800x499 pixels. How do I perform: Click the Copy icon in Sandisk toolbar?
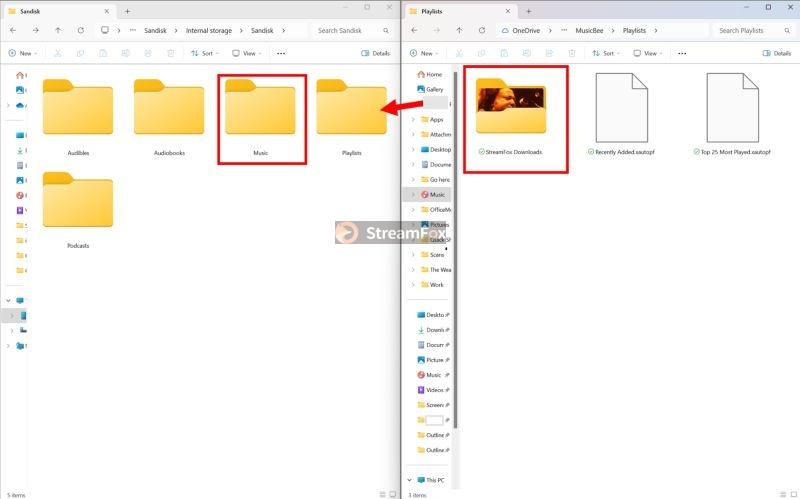pyautogui.click(x=80, y=53)
